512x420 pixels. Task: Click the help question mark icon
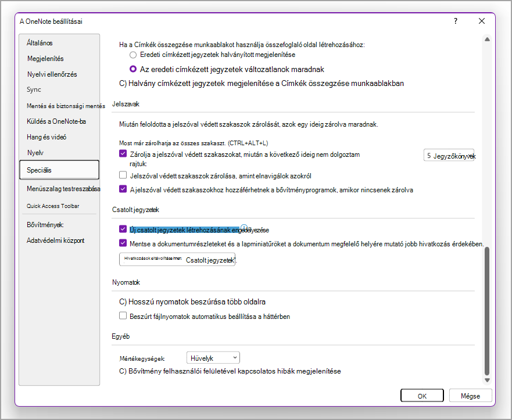456,21
